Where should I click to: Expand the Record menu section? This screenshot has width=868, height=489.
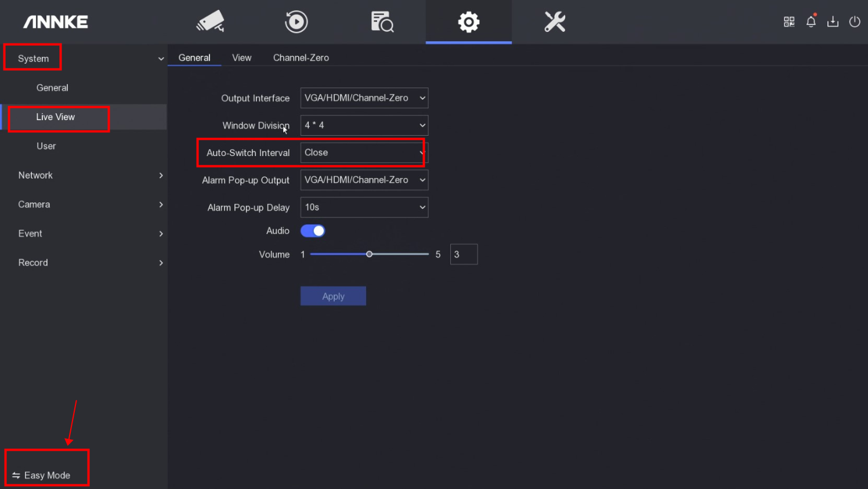coord(84,262)
